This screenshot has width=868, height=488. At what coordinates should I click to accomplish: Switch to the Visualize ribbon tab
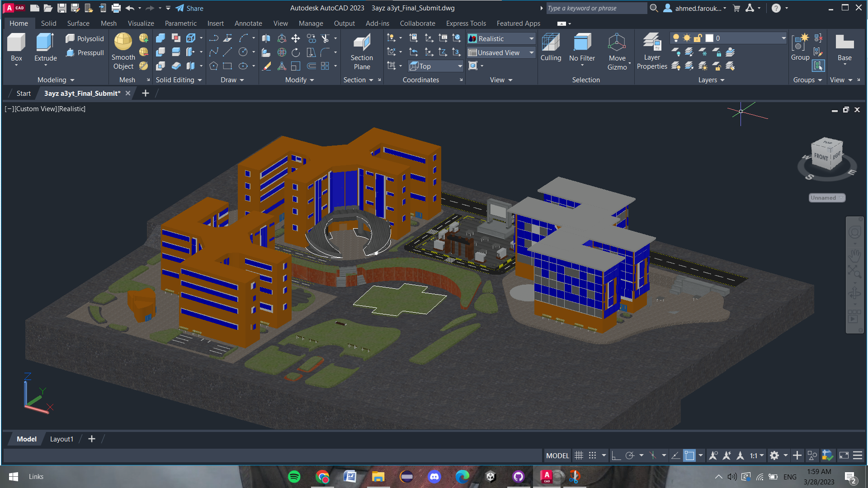[141, 23]
